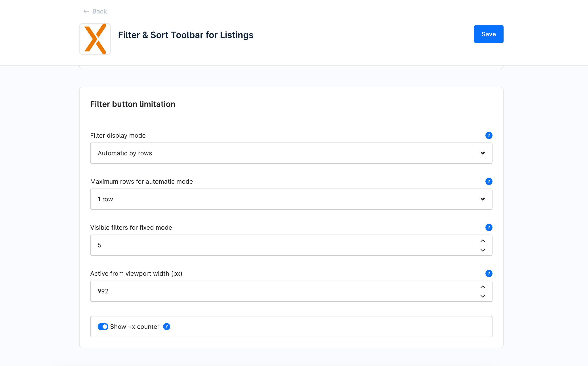588x366 pixels.
Task: Expand the Maximum rows dropdown showing 1 row
Action: click(x=291, y=199)
